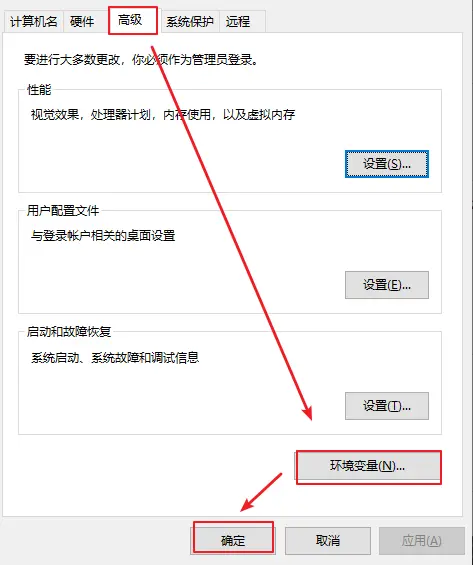Go to the 系统保护 tab

tap(189, 22)
